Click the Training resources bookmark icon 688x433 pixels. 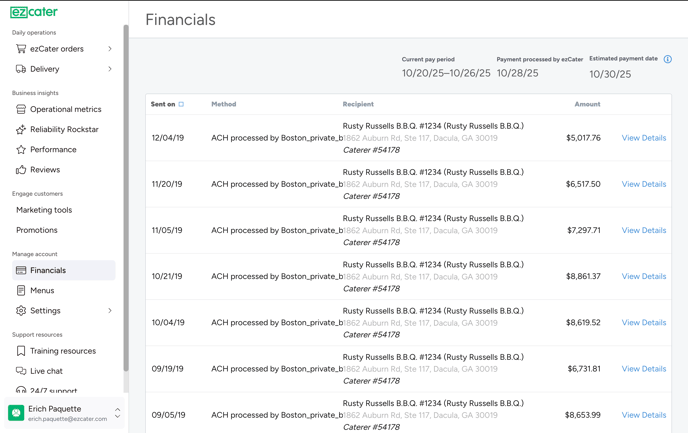pyautogui.click(x=21, y=351)
